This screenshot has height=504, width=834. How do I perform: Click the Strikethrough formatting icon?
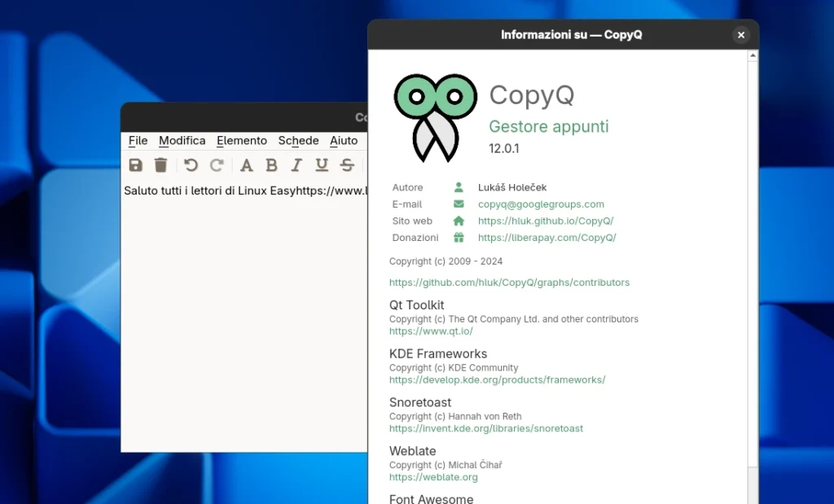pyautogui.click(x=346, y=164)
